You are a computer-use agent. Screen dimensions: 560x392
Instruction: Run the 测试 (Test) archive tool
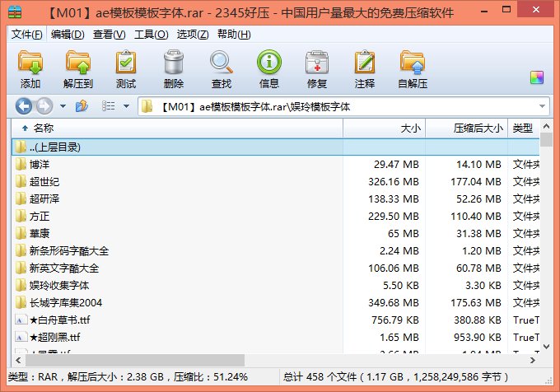(x=126, y=69)
